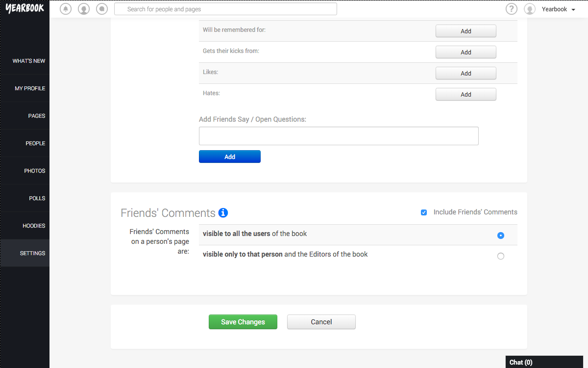This screenshot has width=588, height=368.
Task: Open the messages bubble icon
Action: pos(102,9)
